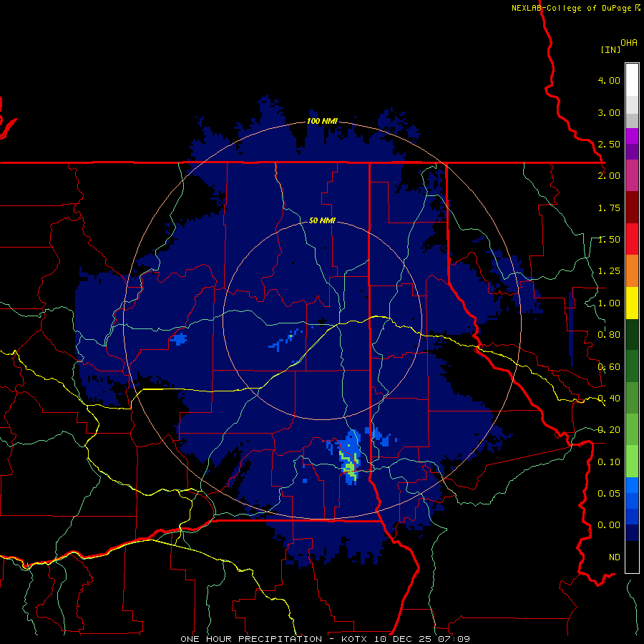This screenshot has width=644, height=644.
Task: Select the 0.10 scale value
Action: (x=609, y=462)
